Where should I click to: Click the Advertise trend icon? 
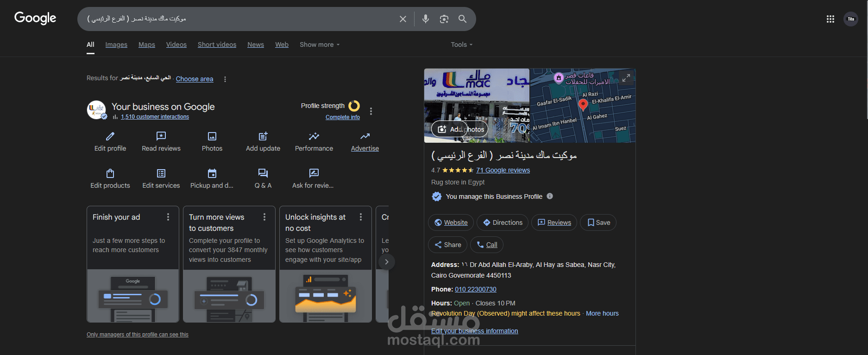click(x=365, y=136)
